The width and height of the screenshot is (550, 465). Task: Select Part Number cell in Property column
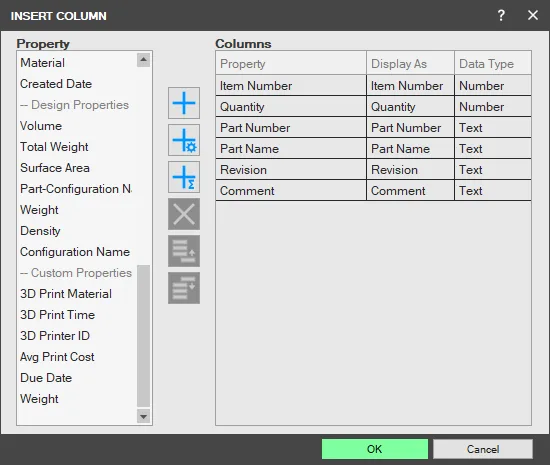291,128
